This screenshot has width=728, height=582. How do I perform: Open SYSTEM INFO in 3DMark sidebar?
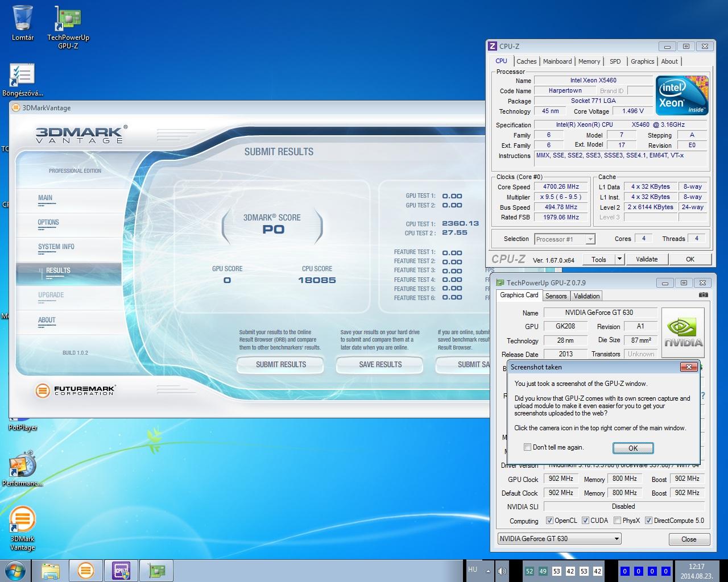pos(56,247)
